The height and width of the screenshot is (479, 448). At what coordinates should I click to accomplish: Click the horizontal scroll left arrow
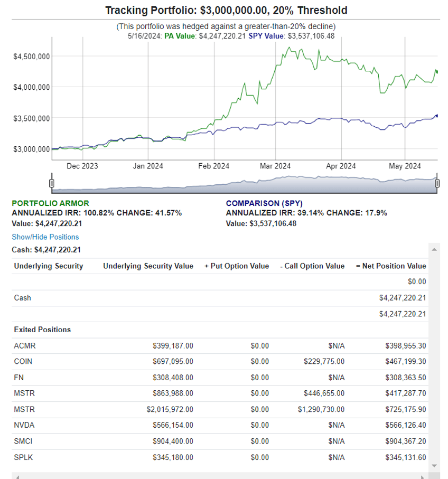point(17,476)
